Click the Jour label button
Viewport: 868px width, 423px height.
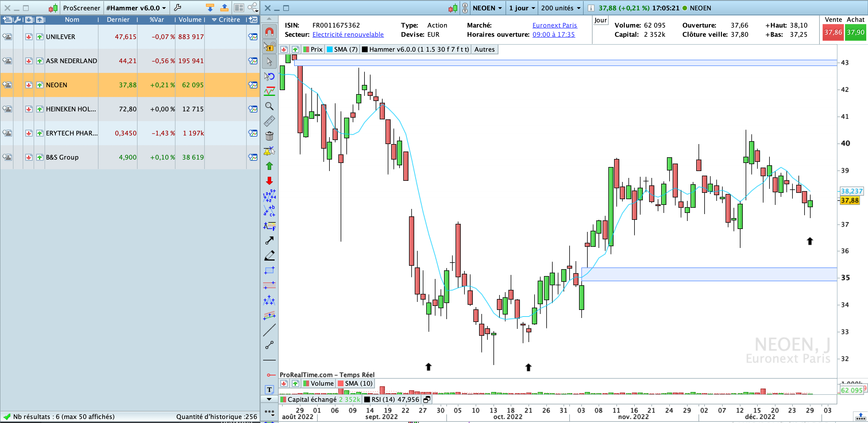[x=601, y=20]
